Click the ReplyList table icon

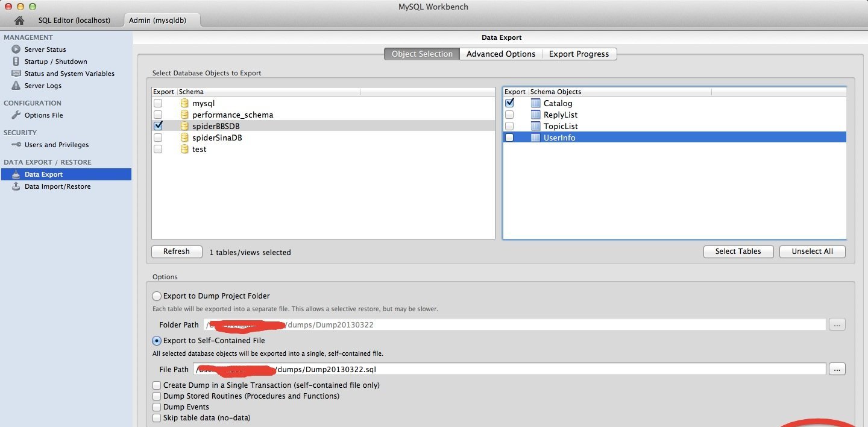coord(536,115)
